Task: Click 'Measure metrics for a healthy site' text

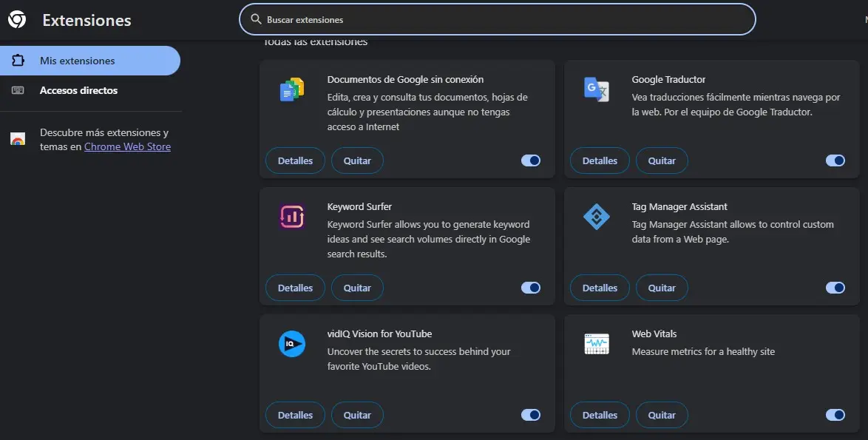Action: pos(703,351)
